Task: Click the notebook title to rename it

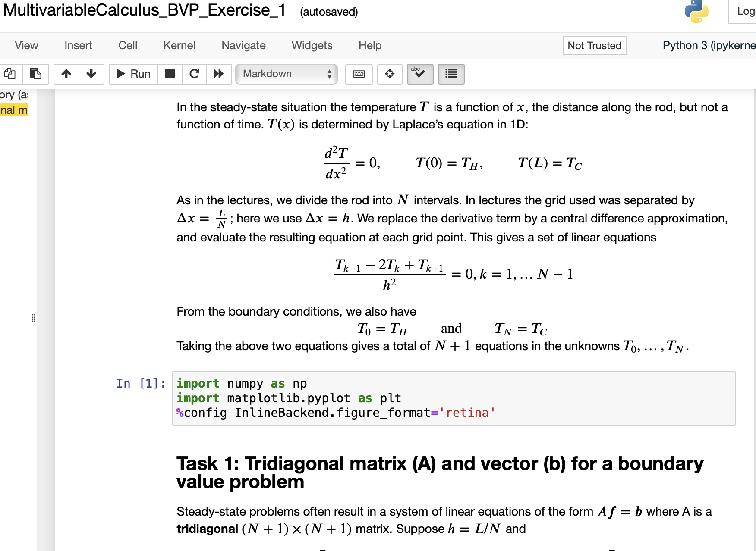Action: (142, 10)
